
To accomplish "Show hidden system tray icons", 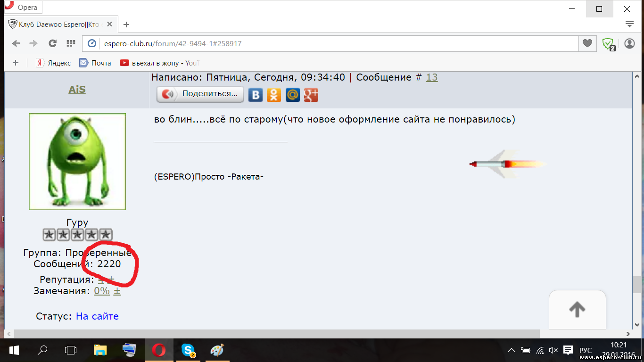I will click(511, 350).
